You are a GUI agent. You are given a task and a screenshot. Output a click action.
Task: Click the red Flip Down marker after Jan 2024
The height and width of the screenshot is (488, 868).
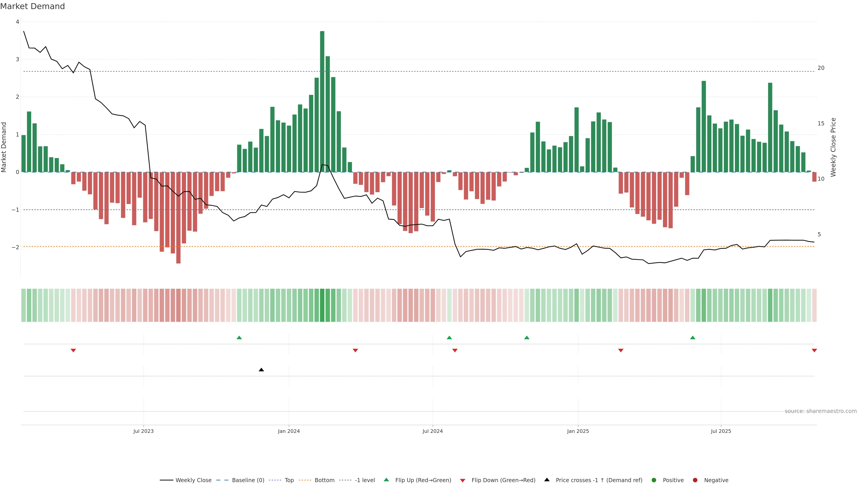pyautogui.click(x=355, y=351)
